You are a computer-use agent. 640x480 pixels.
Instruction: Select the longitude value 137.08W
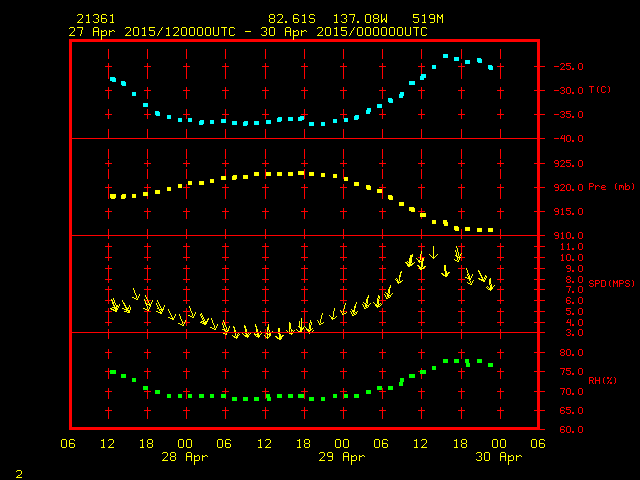coord(360,19)
